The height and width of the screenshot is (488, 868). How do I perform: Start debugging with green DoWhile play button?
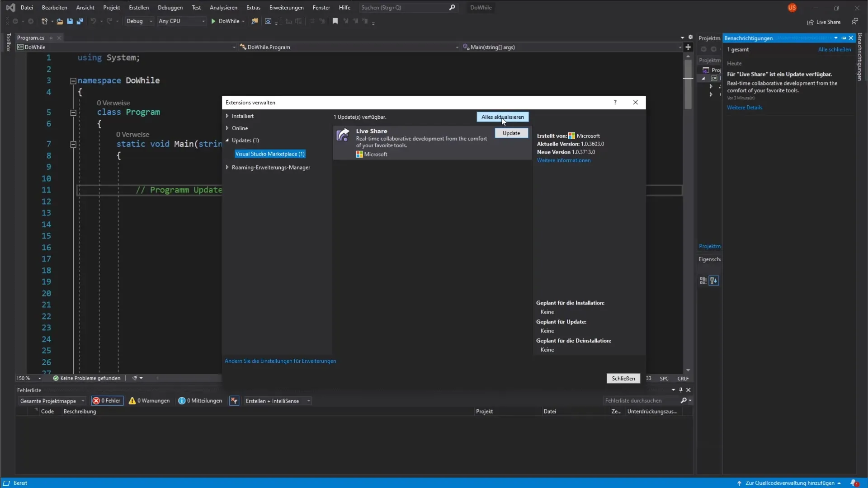227,21
